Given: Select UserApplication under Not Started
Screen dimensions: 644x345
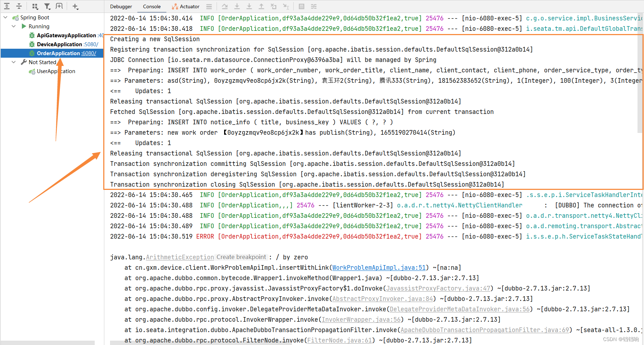Looking at the screenshot, I should (x=56, y=71).
